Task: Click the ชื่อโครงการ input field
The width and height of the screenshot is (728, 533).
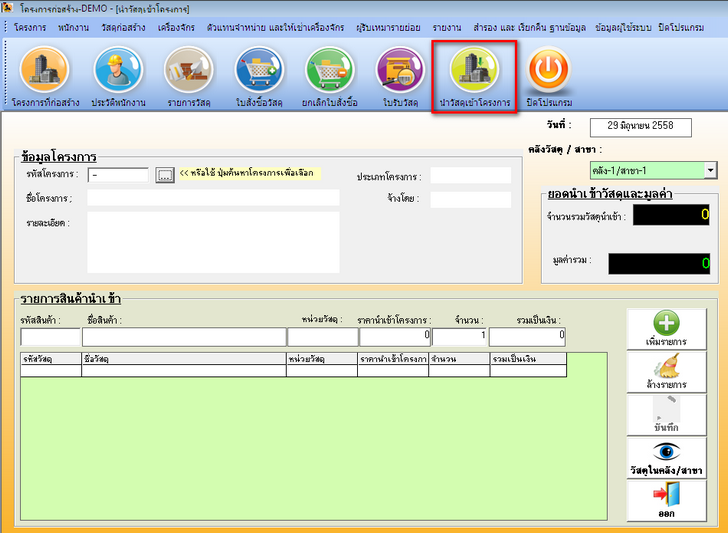Action: coord(213,198)
